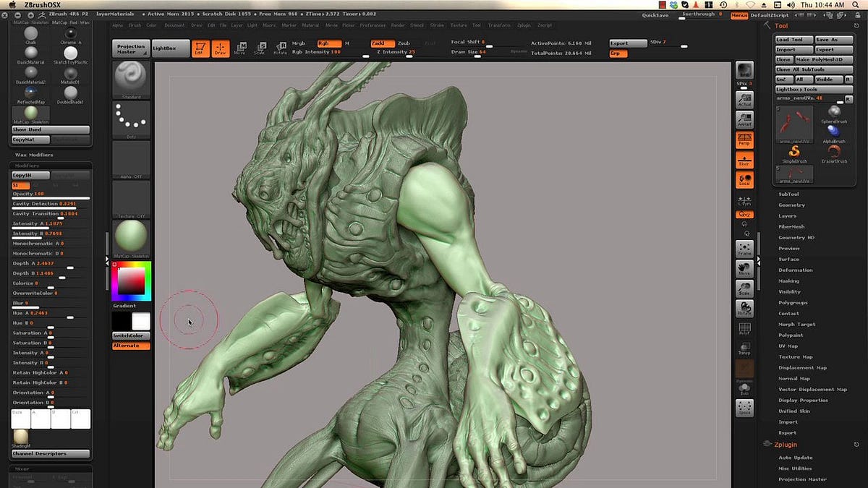Toggle Persp perspective view
The width and height of the screenshot is (868, 488).
tap(746, 140)
